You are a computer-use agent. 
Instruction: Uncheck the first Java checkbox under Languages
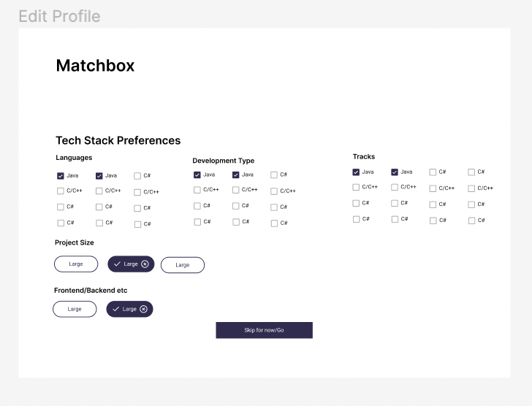tap(61, 176)
